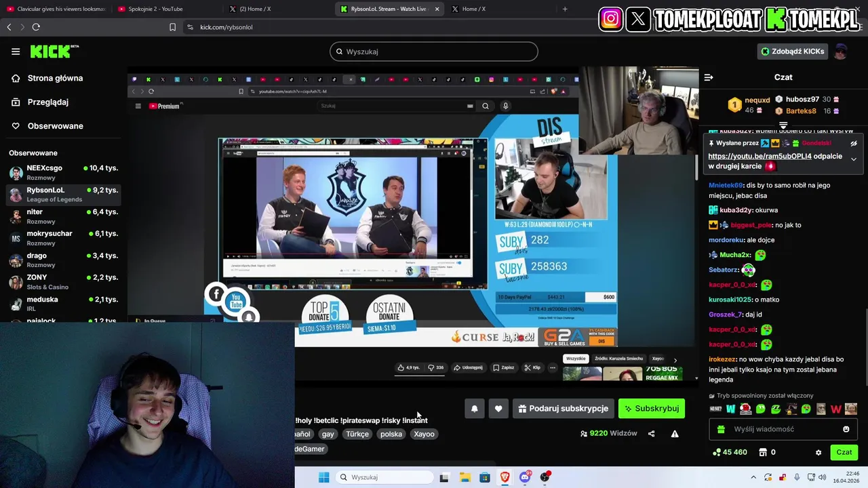Screen dimensions: 868x488
Task: Open chat settings gear
Action: [x=818, y=453]
